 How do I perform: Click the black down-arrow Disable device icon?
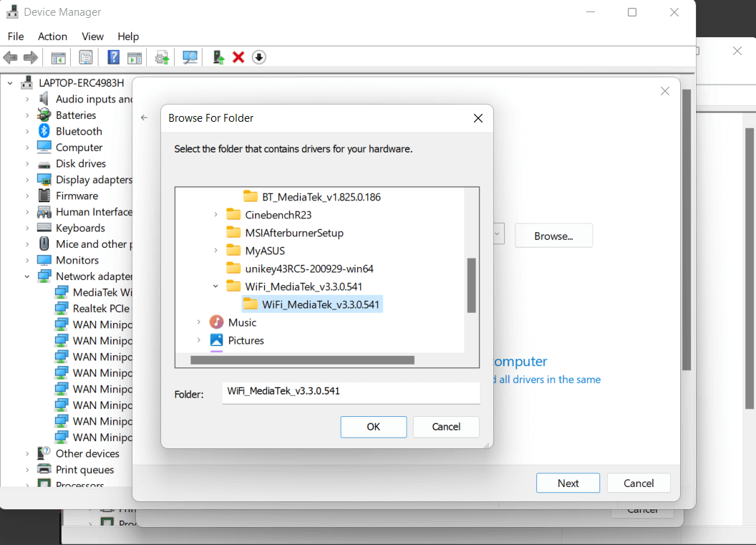(259, 57)
